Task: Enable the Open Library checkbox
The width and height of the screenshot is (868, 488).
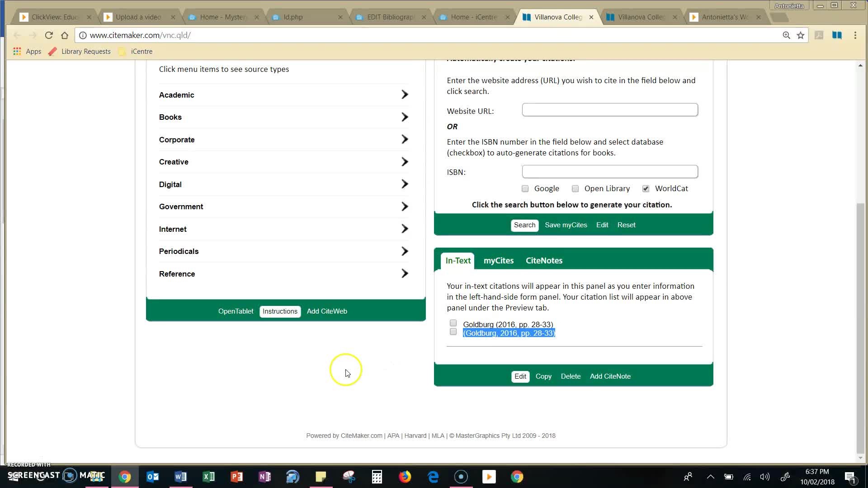Action: [575, 188]
